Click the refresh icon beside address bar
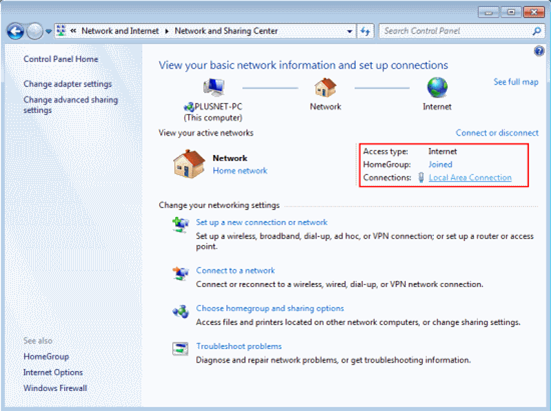551x411 pixels. 365,31
